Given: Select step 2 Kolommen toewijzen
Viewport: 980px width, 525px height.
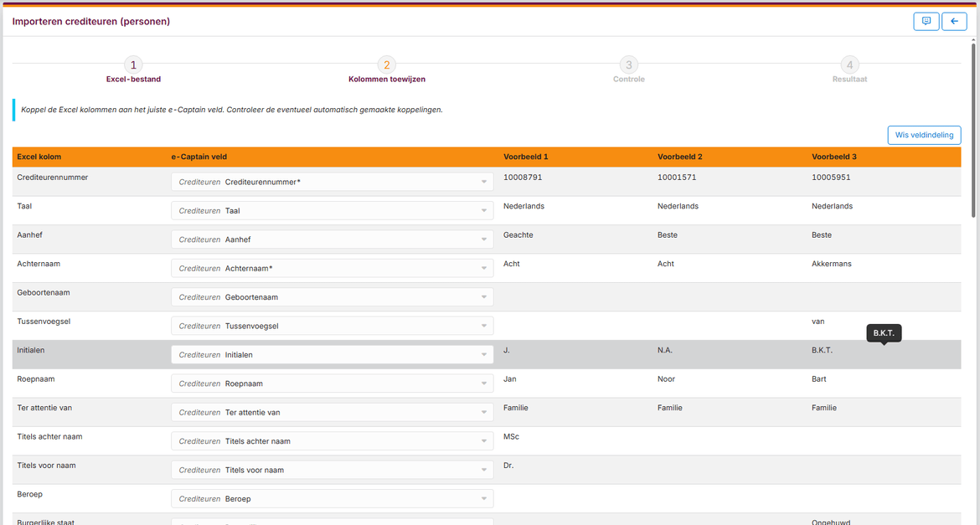Looking at the screenshot, I should pyautogui.click(x=386, y=64).
